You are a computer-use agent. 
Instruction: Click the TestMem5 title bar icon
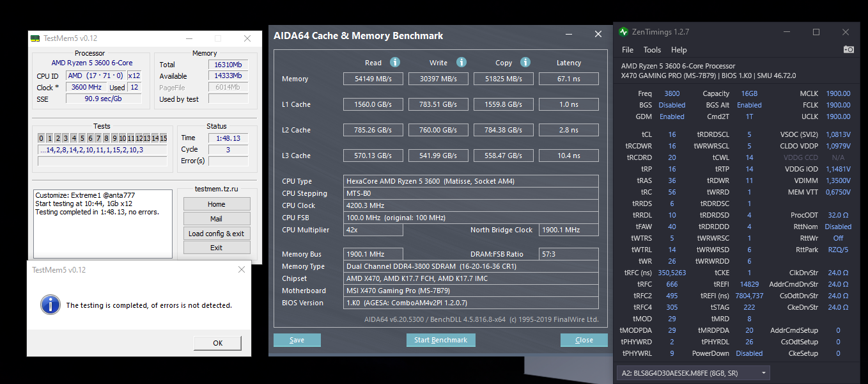(x=35, y=38)
